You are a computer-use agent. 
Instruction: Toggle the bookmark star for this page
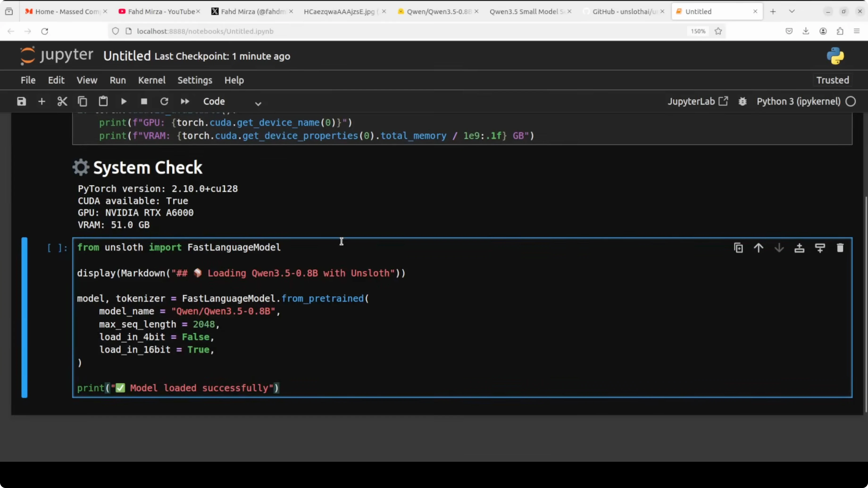tap(718, 31)
